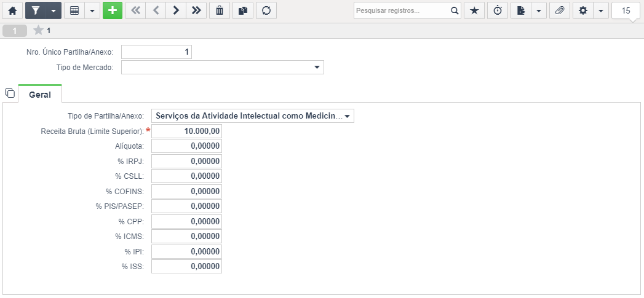The image size is (644, 298).
Task: Click the % IRPJ value field
Action: pos(186,162)
